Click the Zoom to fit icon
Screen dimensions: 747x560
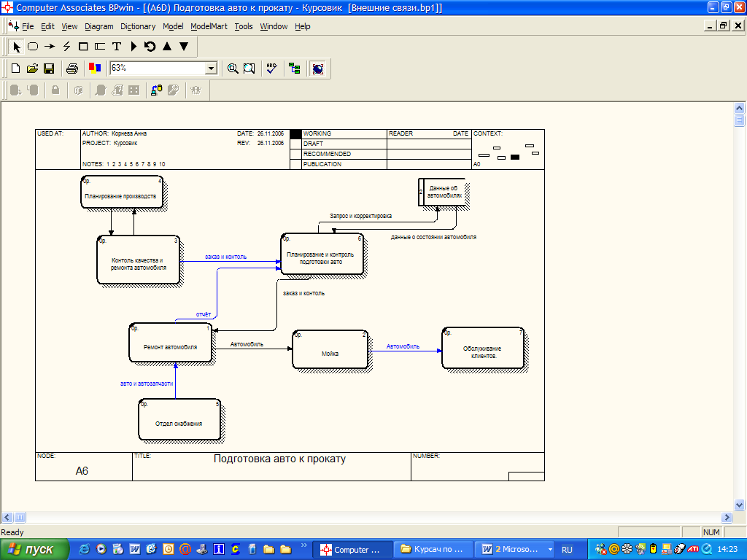point(249,69)
